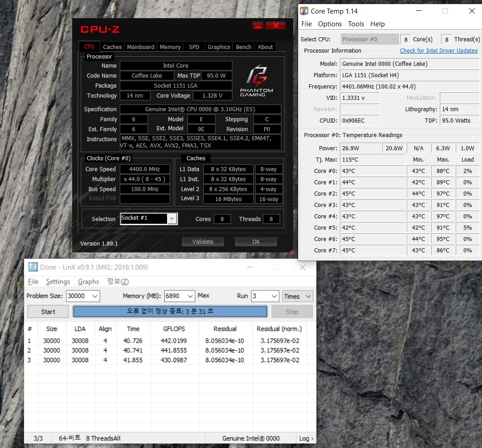Select LinX result row with 430.0987 GFLOPS

pos(166,360)
